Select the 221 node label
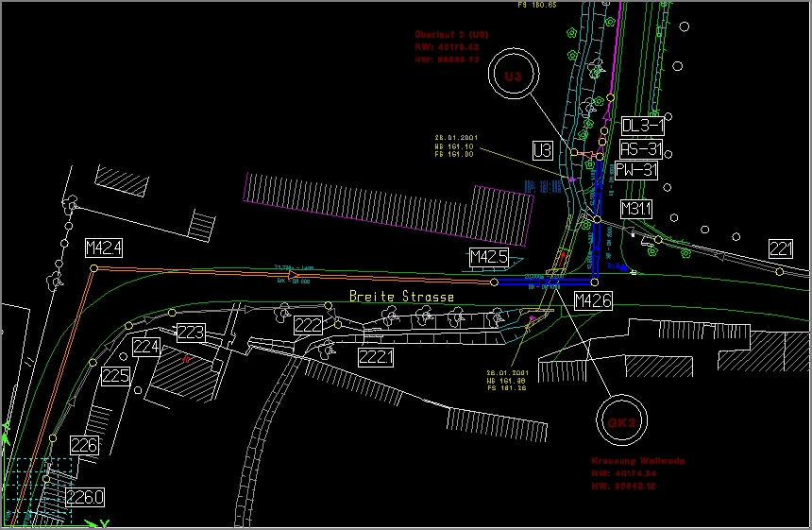The width and height of the screenshot is (812, 530). pos(781,248)
